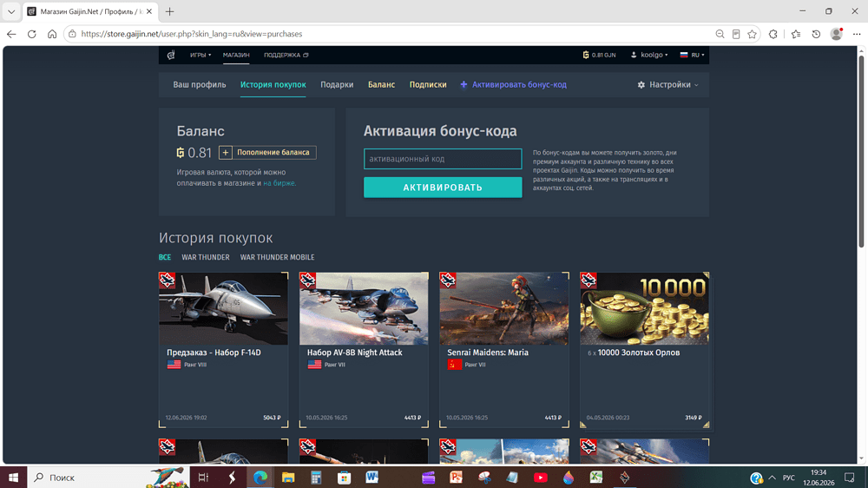Image resolution: width=868 pixels, height=488 pixels.
Task: Expand the Настройки dropdown
Action: coord(668,85)
